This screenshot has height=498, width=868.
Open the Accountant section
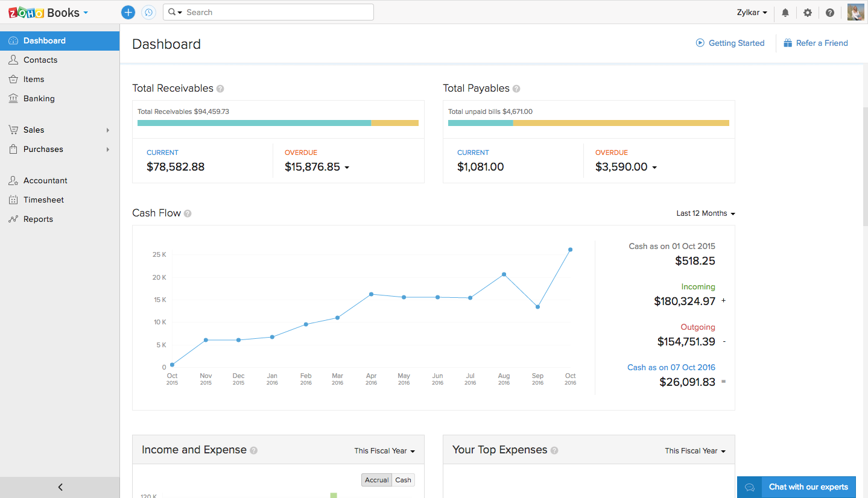point(43,180)
